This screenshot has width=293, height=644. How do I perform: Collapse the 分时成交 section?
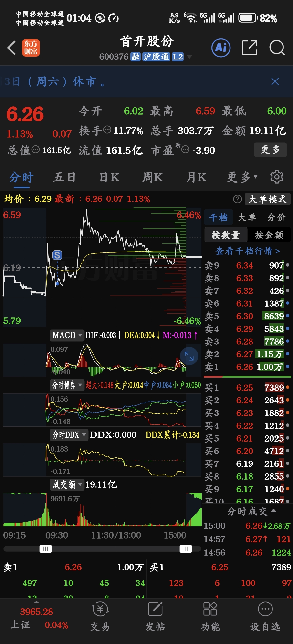(251, 511)
